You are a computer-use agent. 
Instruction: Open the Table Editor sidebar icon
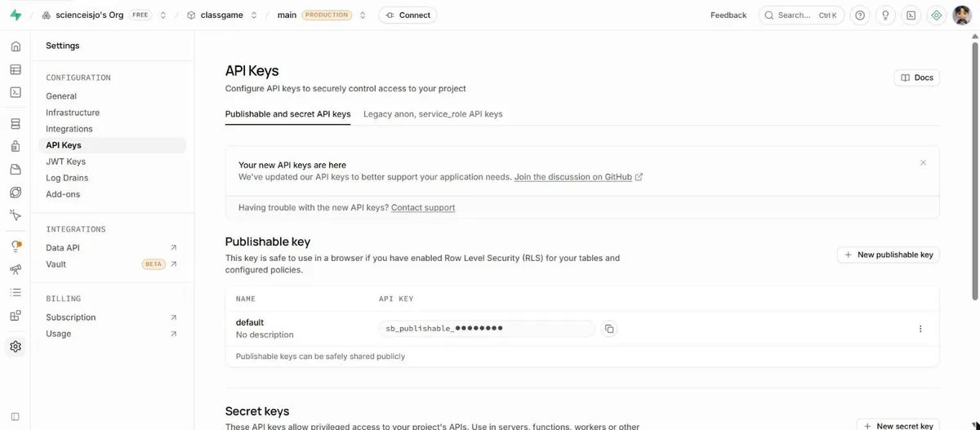16,69
